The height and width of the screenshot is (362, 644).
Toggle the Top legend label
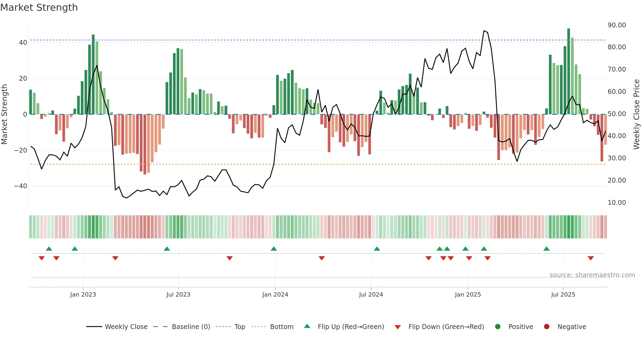pos(240,327)
